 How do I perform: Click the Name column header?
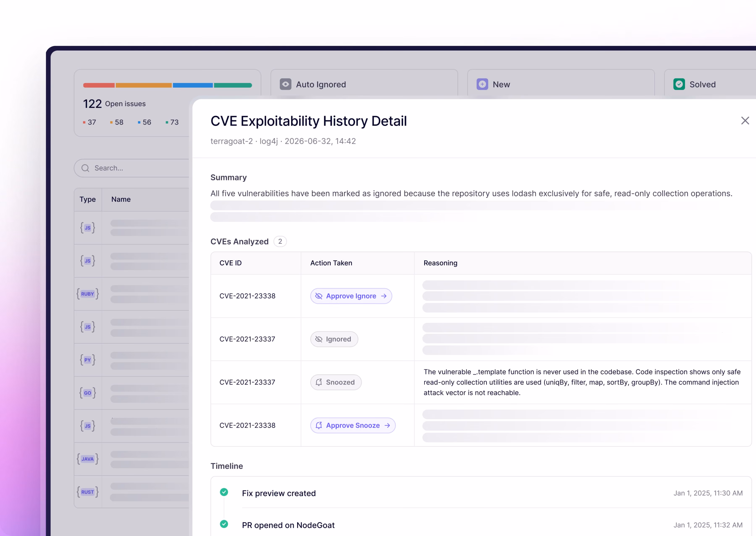121,199
